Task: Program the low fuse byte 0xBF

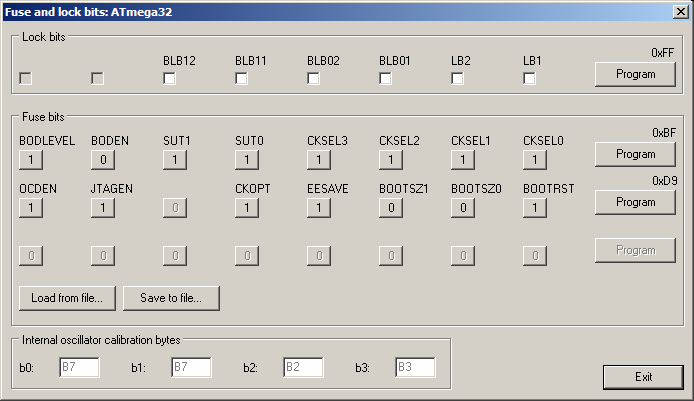Action: coord(636,154)
